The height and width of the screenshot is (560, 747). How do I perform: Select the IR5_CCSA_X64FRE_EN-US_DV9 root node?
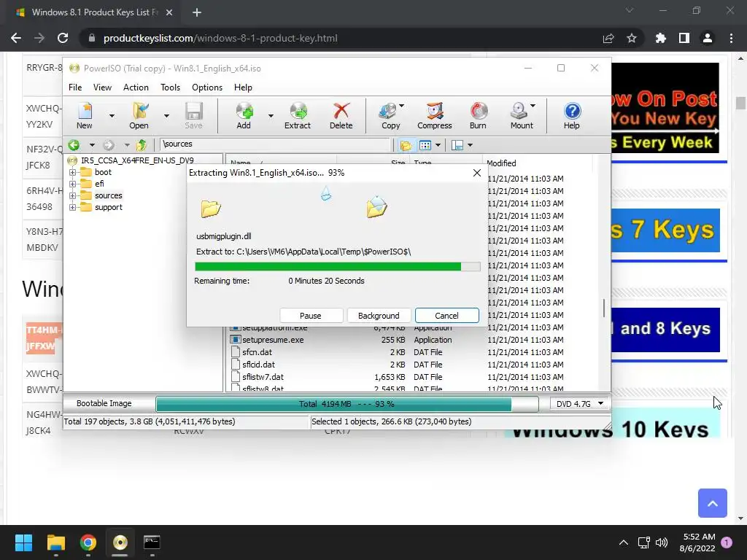click(x=136, y=160)
